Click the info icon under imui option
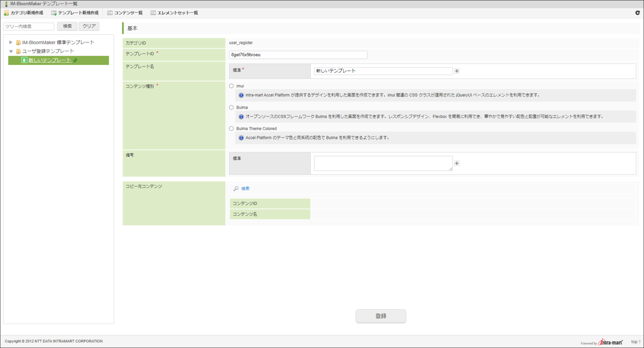This screenshot has height=348, width=644. click(x=241, y=95)
